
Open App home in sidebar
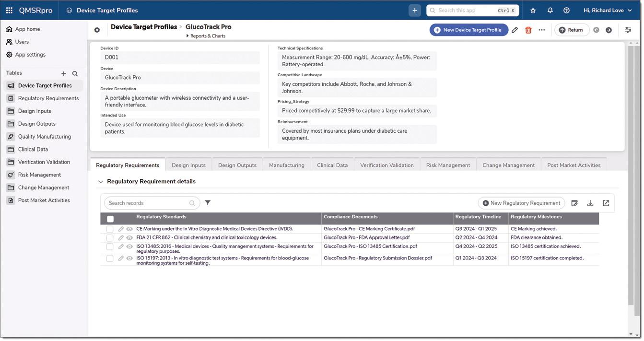(27, 29)
